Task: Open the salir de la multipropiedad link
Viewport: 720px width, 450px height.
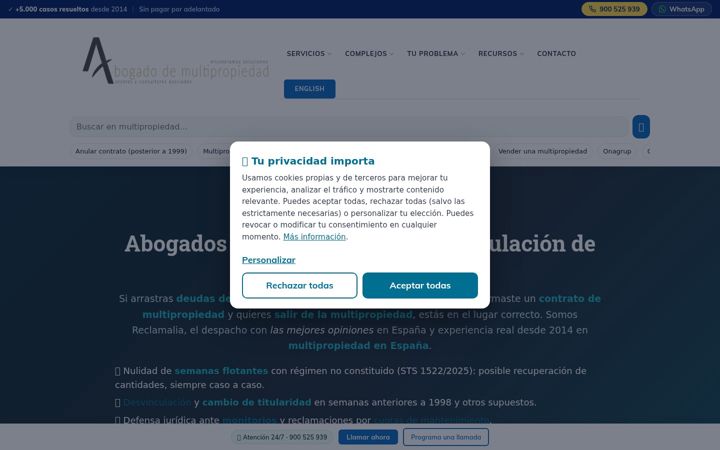Action: (343, 315)
